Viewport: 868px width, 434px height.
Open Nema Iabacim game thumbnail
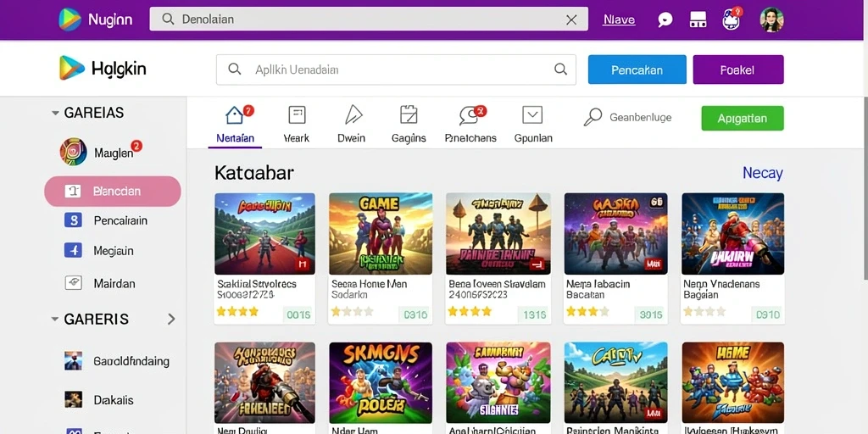[x=615, y=234]
